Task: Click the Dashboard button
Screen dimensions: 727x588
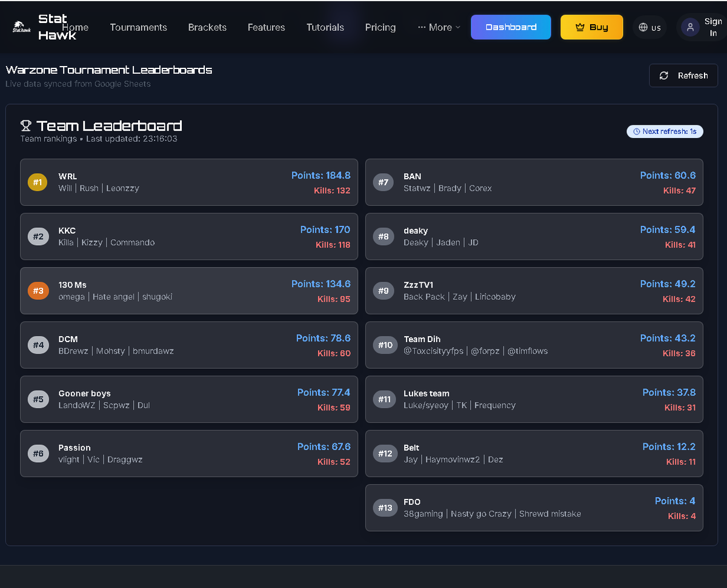Action: pos(510,27)
